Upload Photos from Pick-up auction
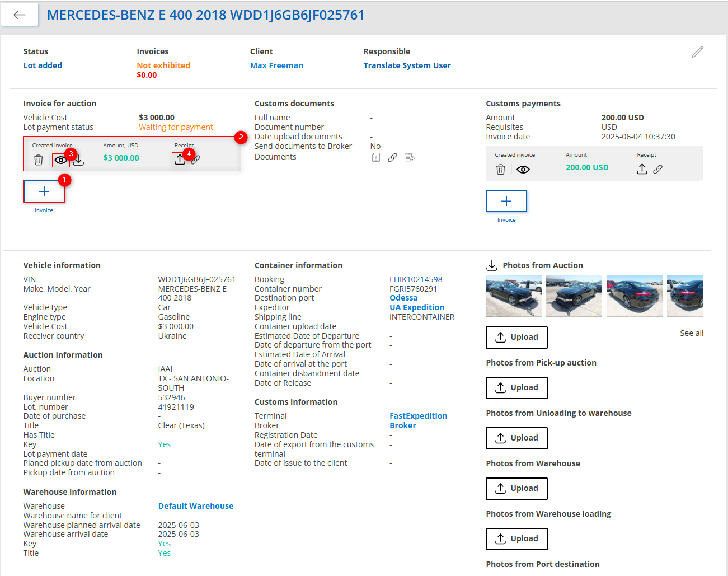The image size is (728, 576). click(516, 388)
